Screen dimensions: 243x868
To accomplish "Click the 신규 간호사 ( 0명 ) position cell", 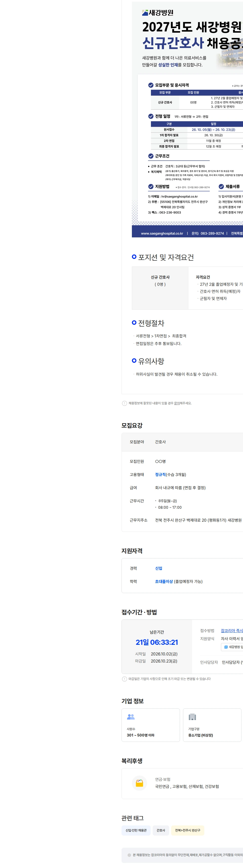I will (x=160, y=288).
